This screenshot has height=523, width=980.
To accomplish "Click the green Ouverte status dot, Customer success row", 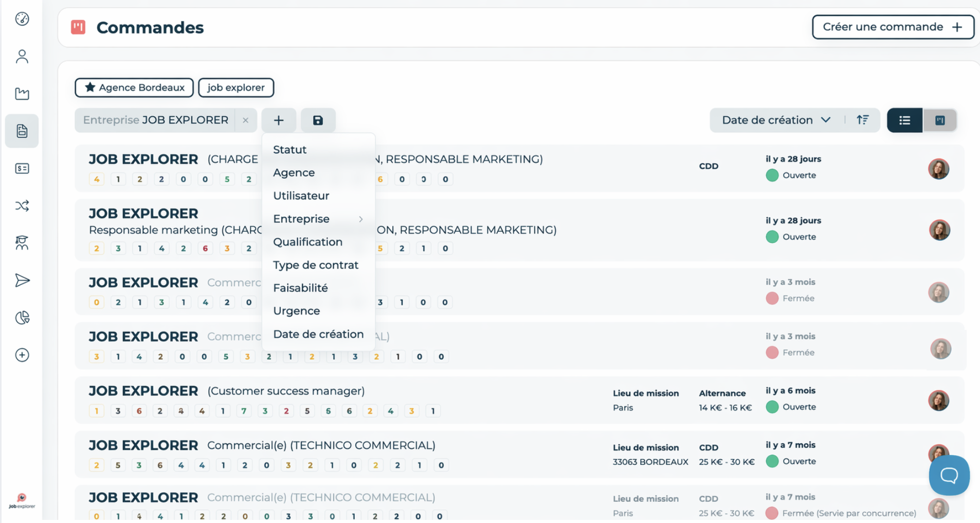I will [772, 407].
